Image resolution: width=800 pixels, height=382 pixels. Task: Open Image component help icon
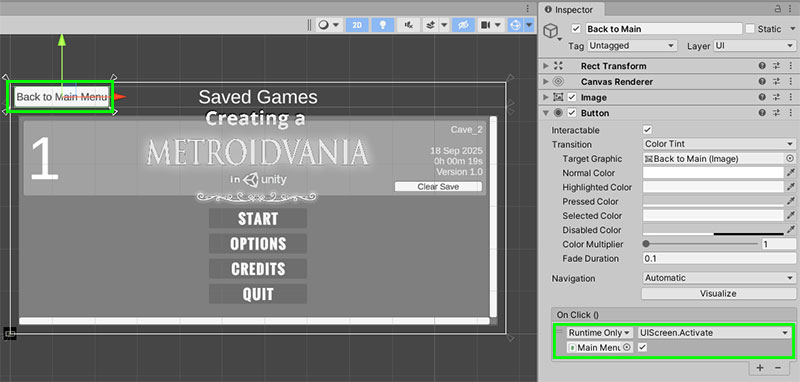click(x=762, y=97)
